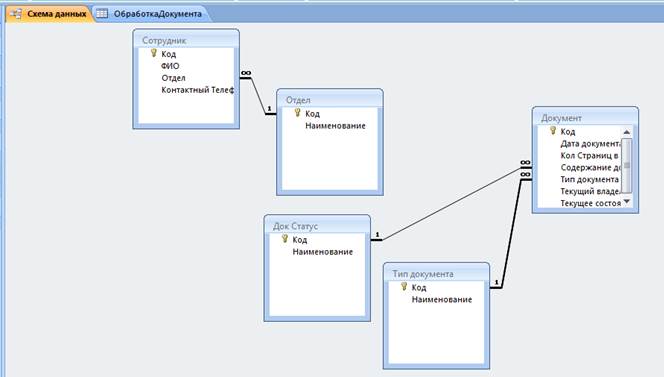This screenshot has width=664, height=377.
Task: Click the key icon in the Документ table
Action: point(553,130)
